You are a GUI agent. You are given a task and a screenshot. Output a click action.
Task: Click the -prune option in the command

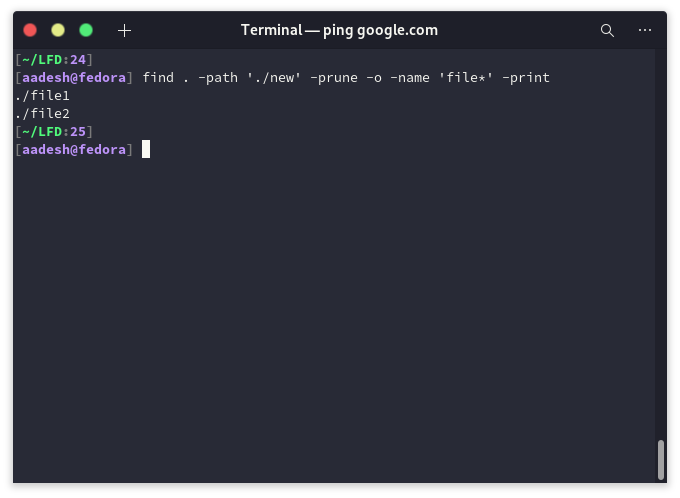tap(334, 78)
